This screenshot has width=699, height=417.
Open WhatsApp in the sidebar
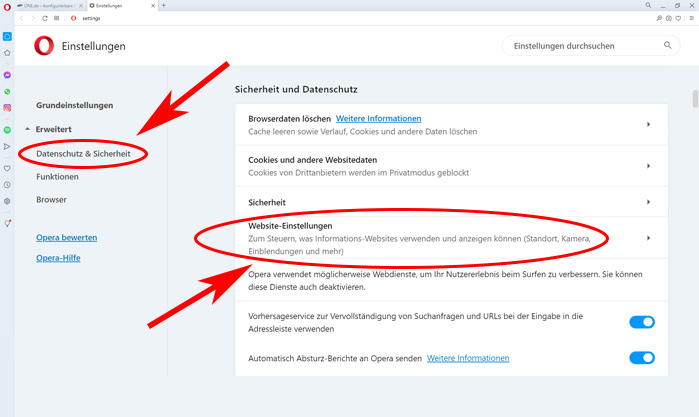[7, 91]
